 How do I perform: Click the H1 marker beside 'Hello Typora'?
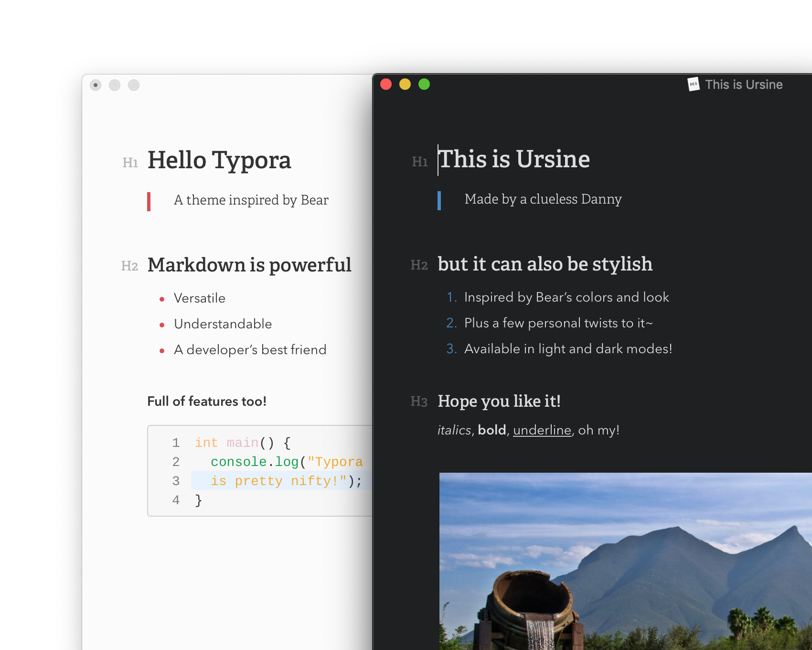pos(130,163)
